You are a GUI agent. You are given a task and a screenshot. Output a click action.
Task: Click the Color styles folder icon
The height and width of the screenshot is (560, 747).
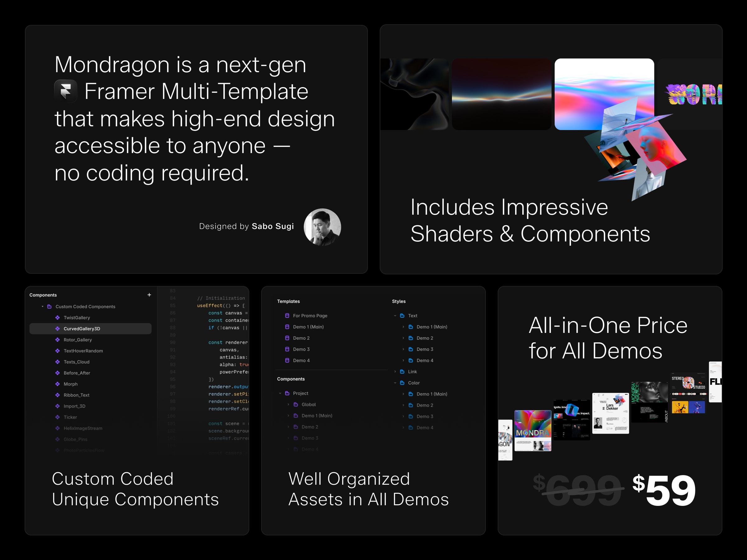coord(402,383)
